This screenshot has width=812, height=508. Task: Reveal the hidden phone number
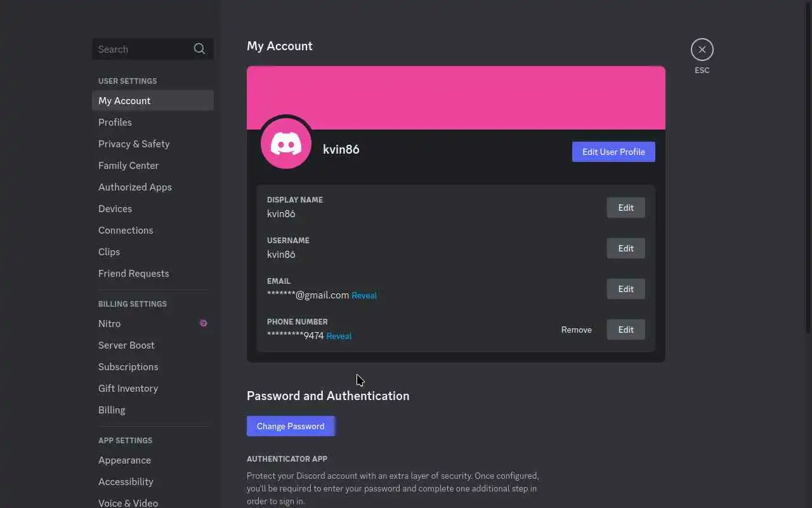click(339, 336)
